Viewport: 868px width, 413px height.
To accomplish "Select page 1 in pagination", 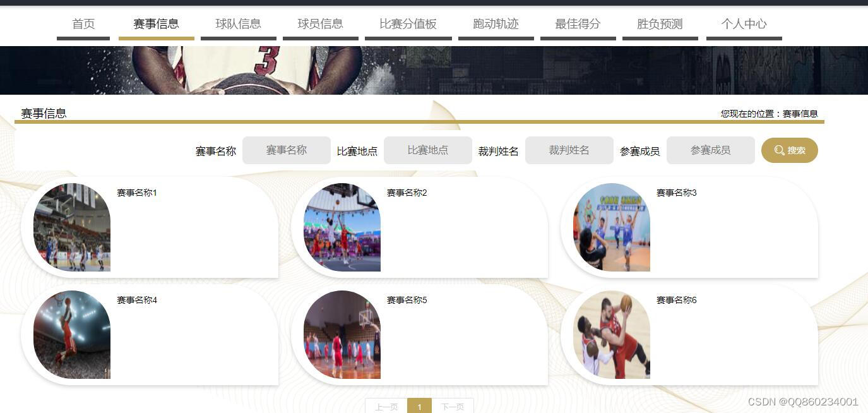I will point(420,407).
